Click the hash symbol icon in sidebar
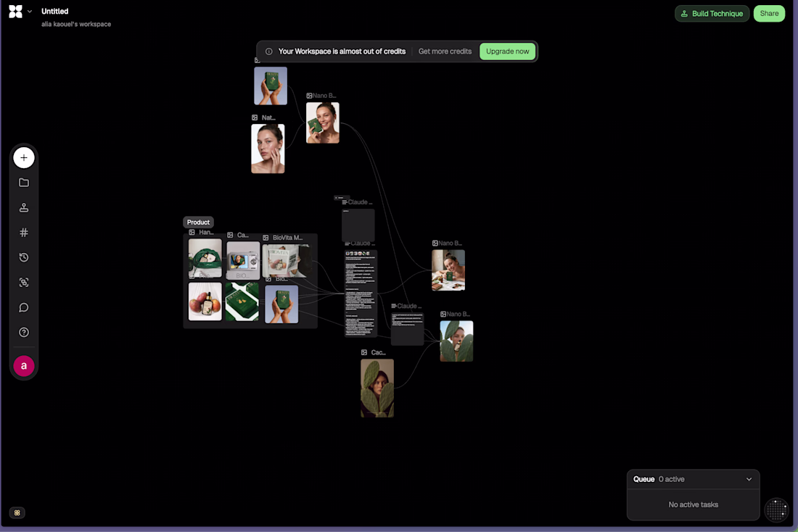The height and width of the screenshot is (532, 798). click(x=24, y=233)
